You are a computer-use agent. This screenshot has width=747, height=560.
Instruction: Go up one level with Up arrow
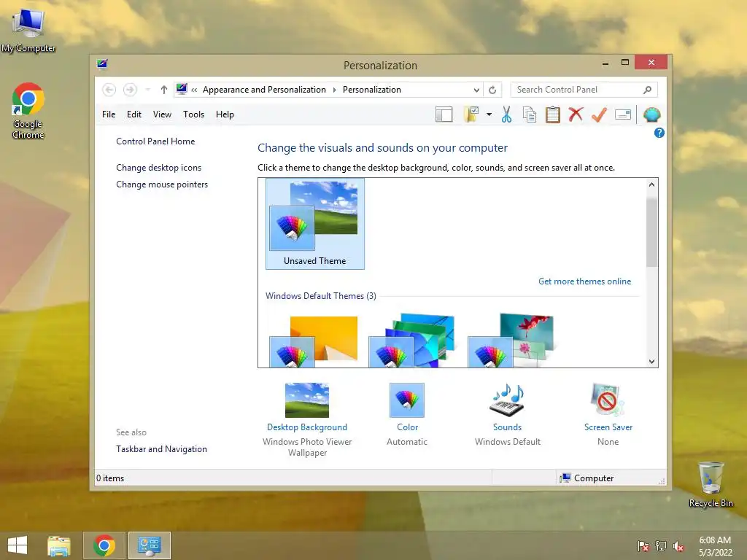[x=164, y=90]
